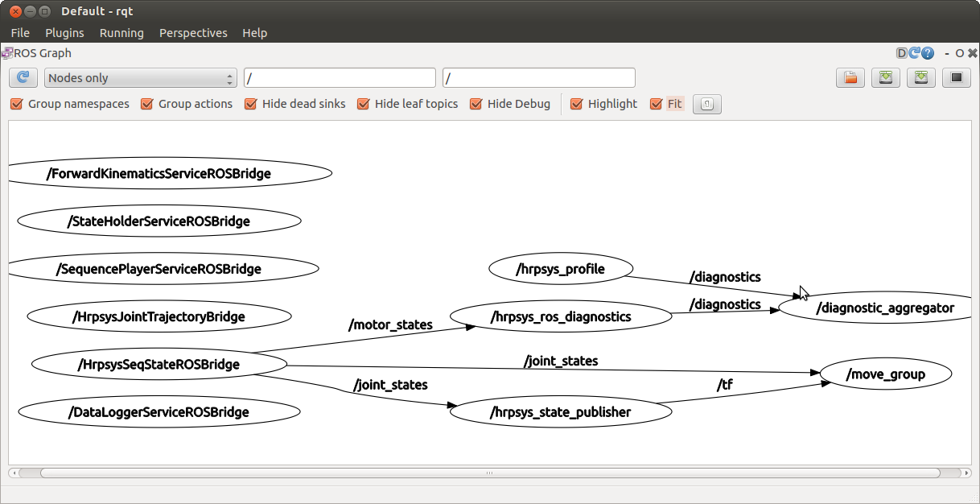Select the /move_group node
Viewport: 980px width, 504px height.
point(885,374)
